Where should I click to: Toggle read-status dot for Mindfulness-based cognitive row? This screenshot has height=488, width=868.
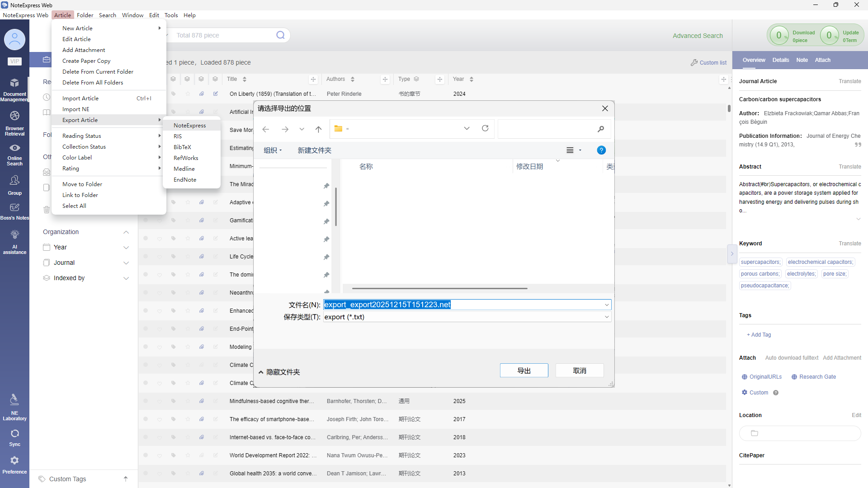(146, 401)
